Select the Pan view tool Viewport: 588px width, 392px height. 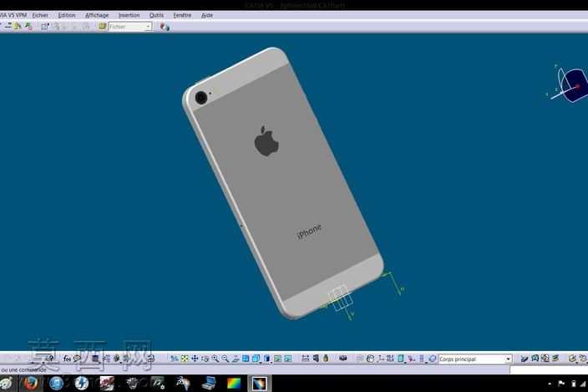pos(195,359)
